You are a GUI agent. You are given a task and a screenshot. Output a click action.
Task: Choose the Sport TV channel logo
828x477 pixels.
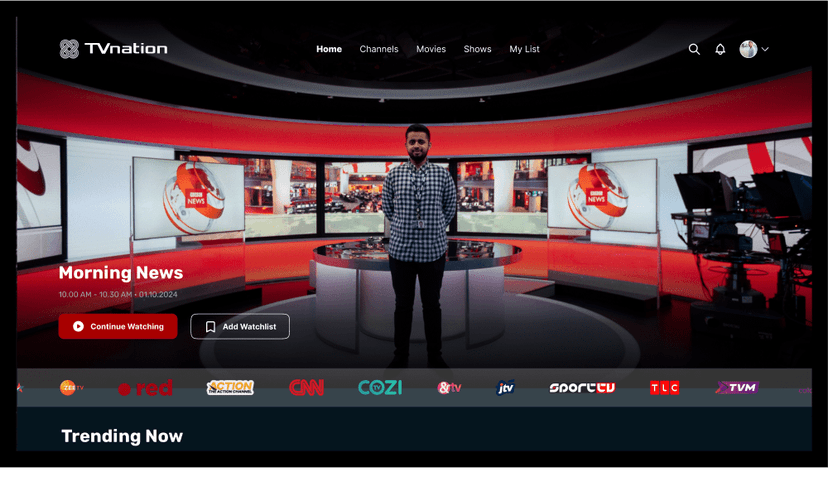(x=582, y=388)
